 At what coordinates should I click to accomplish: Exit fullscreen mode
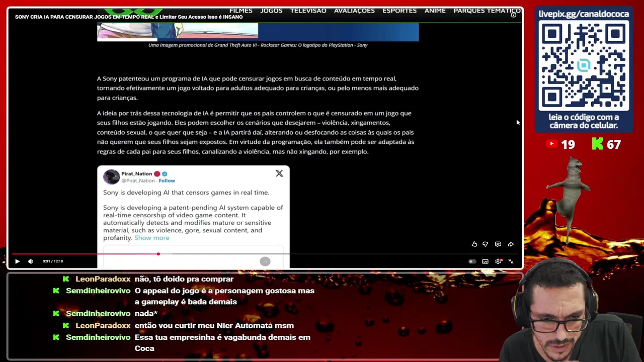coord(511,261)
